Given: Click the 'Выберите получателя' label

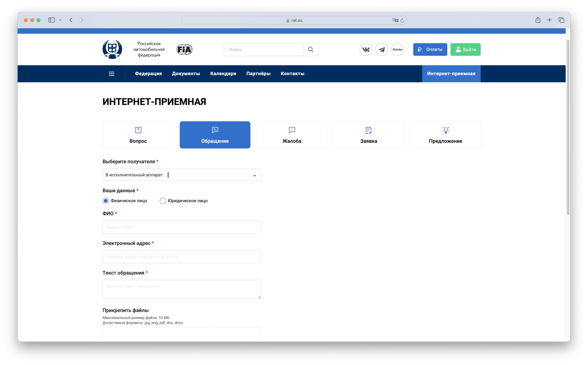Looking at the screenshot, I should pyautogui.click(x=129, y=162).
